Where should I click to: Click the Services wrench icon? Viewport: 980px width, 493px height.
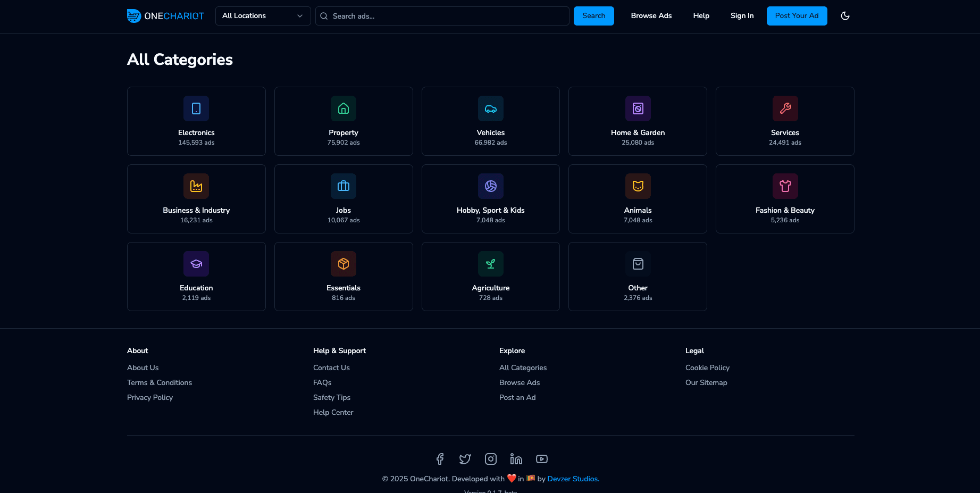pos(785,108)
